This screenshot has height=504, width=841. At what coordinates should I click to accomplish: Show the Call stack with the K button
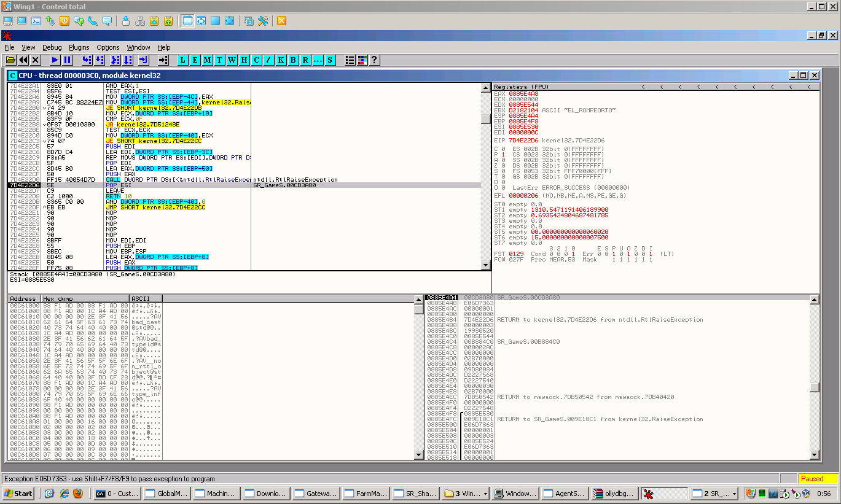tap(281, 60)
